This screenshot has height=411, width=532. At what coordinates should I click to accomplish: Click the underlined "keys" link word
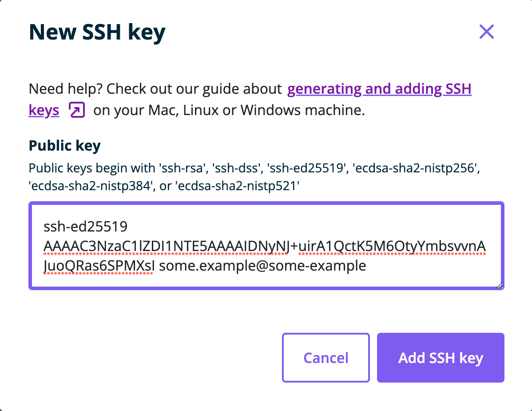click(x=44, y=110)
